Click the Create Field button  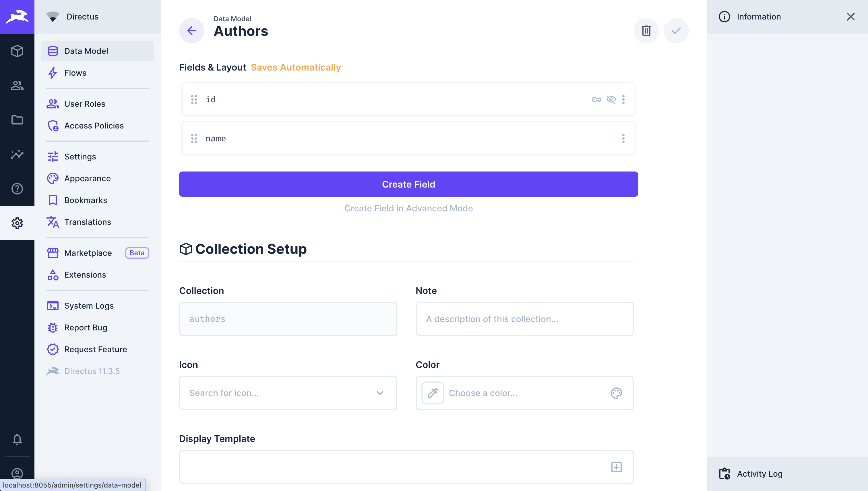tap(408, 184)
